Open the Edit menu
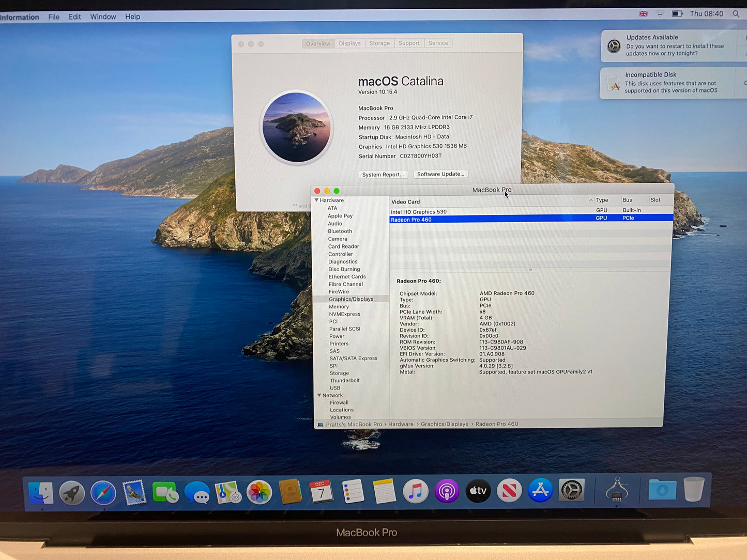Screen dimensions: 747x560 tap(75, 17)
